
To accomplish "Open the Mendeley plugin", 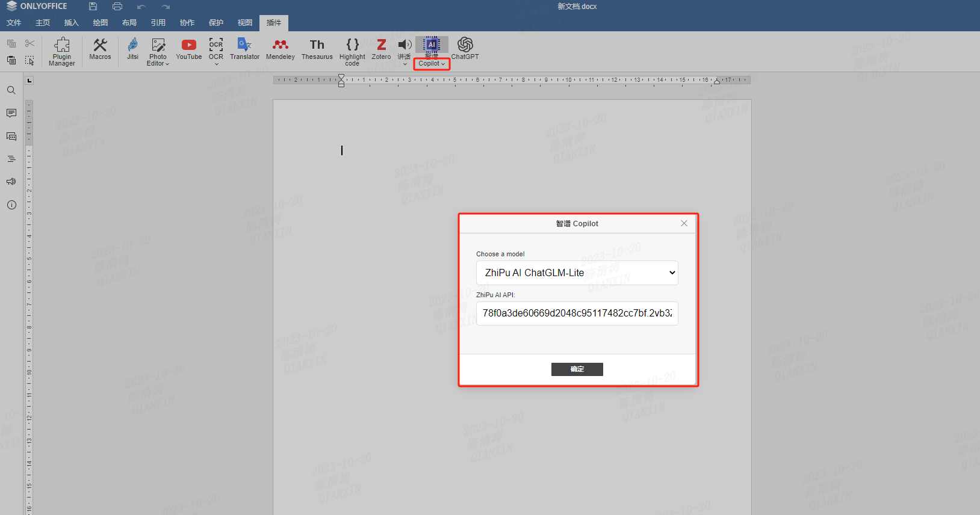I will click(280, 49).
